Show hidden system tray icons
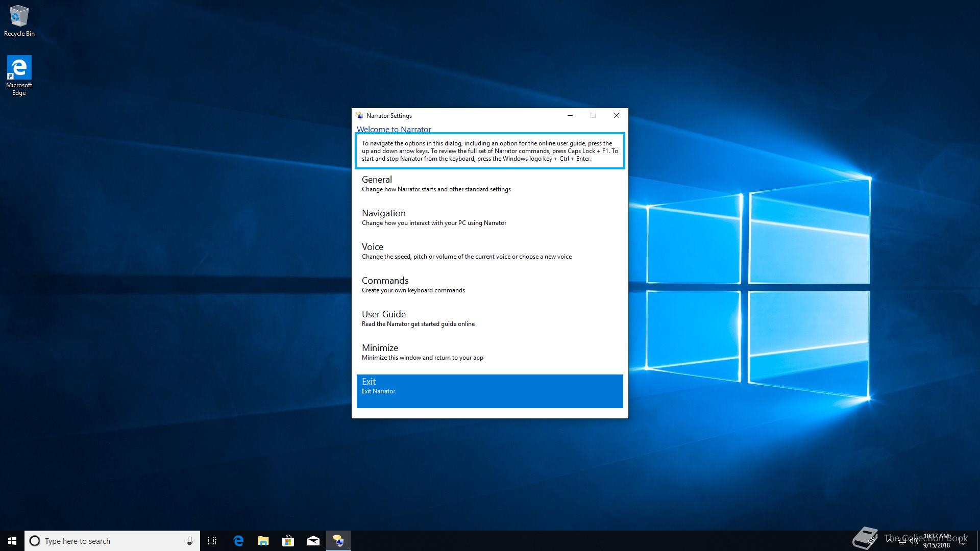This screenshot has width=980, height=551. [x=890, y=540]
